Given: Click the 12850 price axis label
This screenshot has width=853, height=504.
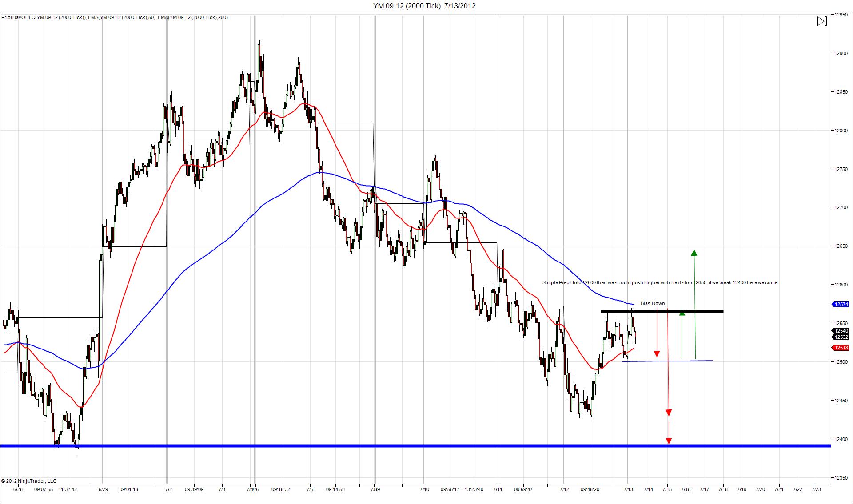Looking at the screenshot, I should click(841, 92).
